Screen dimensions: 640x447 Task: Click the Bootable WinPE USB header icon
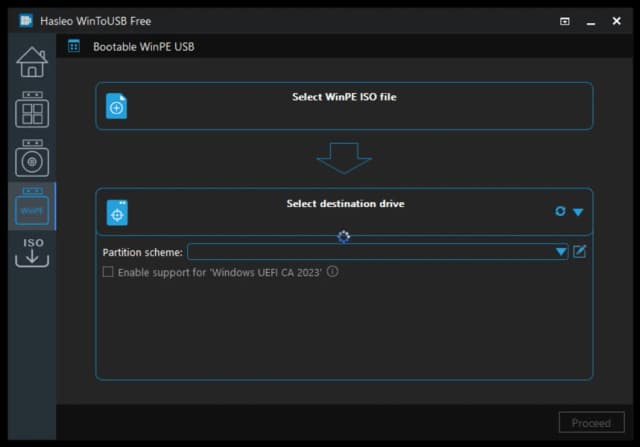point(74,47)
